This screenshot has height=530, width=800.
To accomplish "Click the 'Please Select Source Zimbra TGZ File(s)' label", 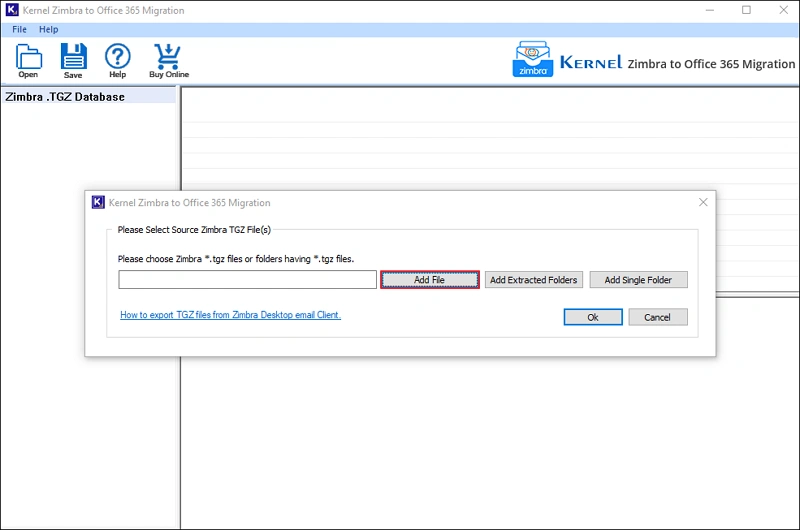I will (194, 230).
